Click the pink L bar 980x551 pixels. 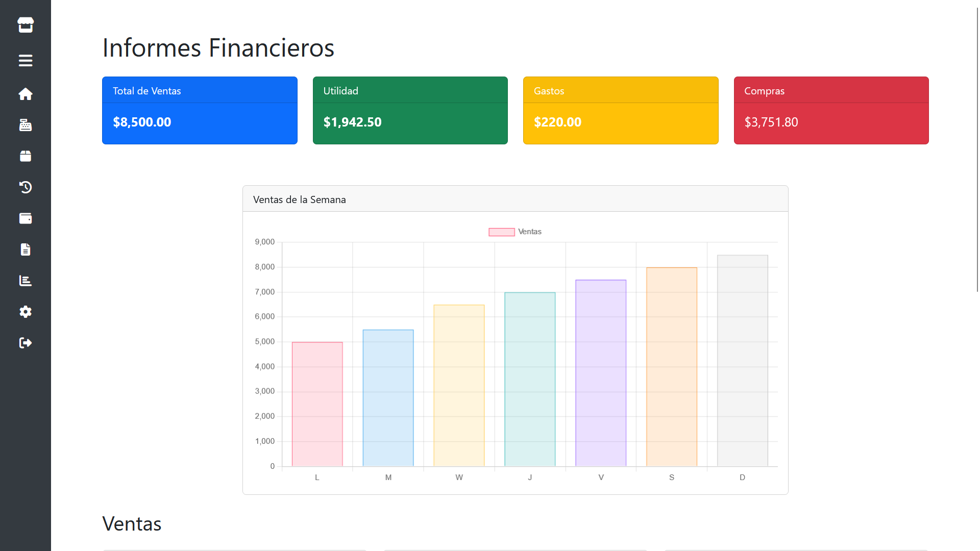click(317, 404)
